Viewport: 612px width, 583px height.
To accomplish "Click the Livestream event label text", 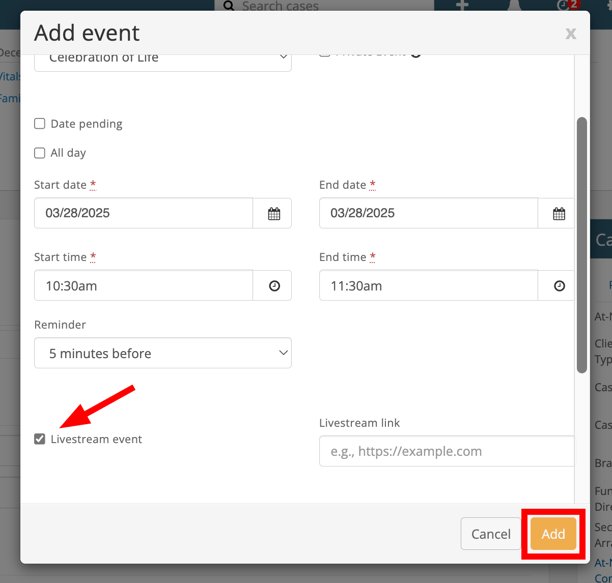I will tap(96, 439).
